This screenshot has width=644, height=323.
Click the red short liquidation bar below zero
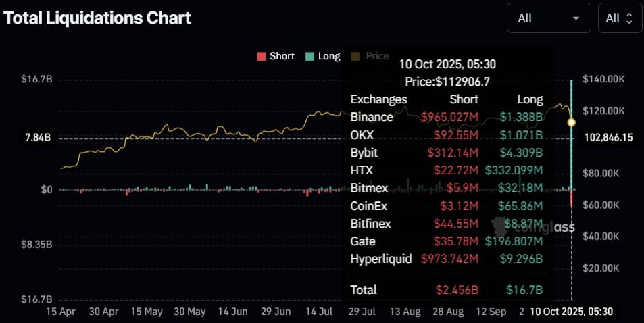point(572,198)
